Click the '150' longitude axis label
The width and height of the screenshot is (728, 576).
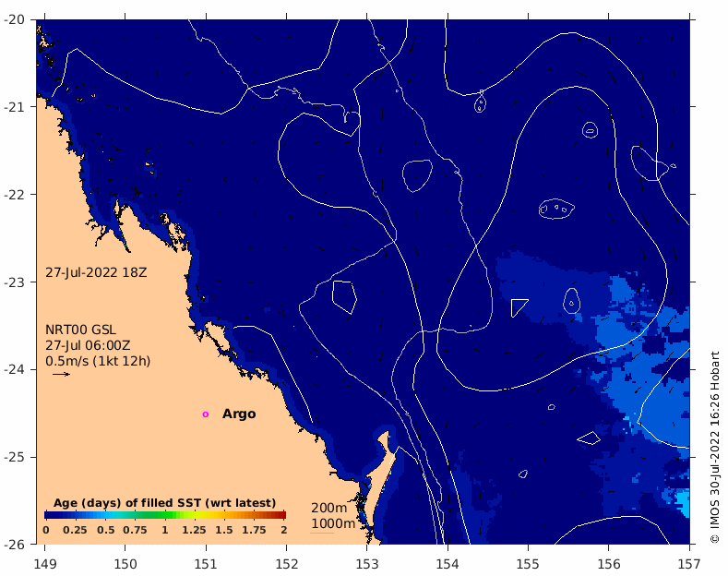pyautogui.click(x=125, y=564)
